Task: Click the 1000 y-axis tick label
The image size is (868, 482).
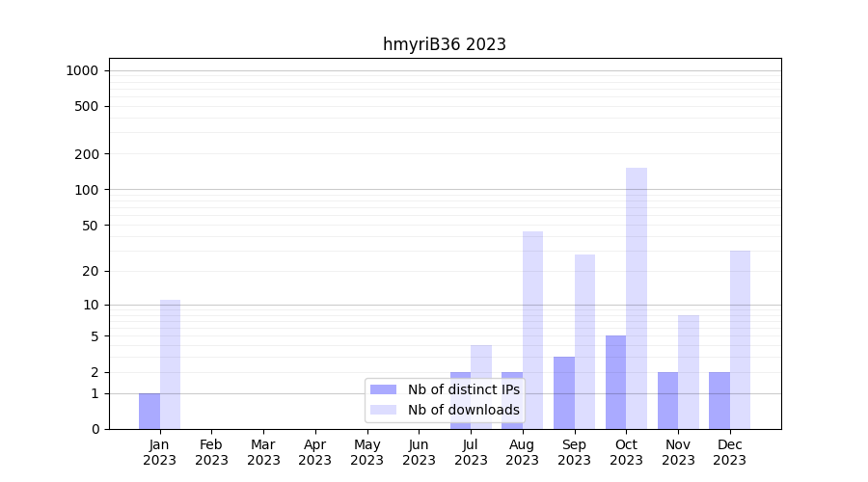Action: click(82, 70)
